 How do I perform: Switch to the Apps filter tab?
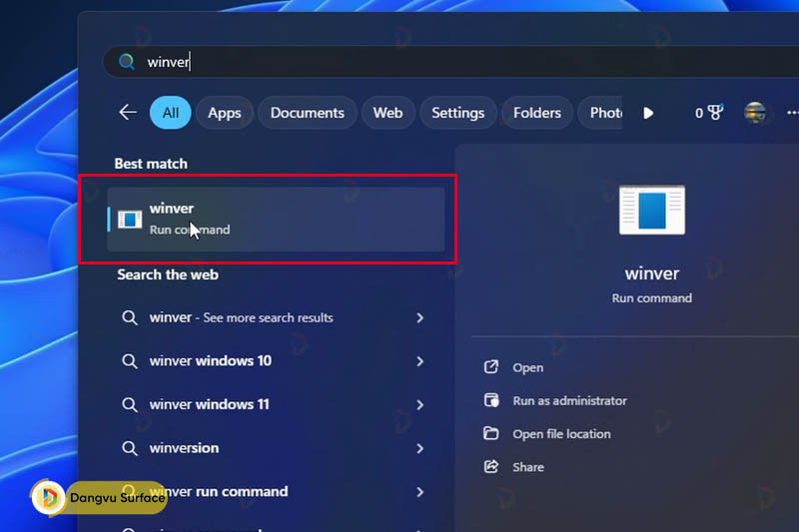click(x=224, y=113)
